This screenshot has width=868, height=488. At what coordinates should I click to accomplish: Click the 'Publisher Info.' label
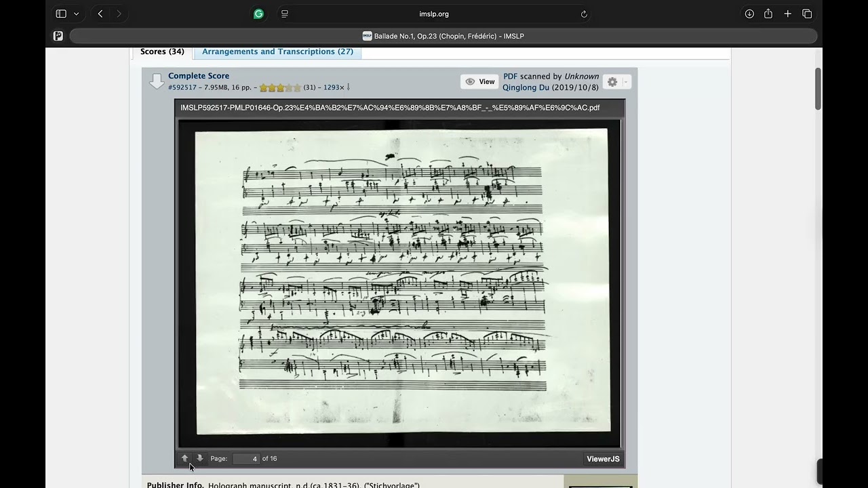175,484
